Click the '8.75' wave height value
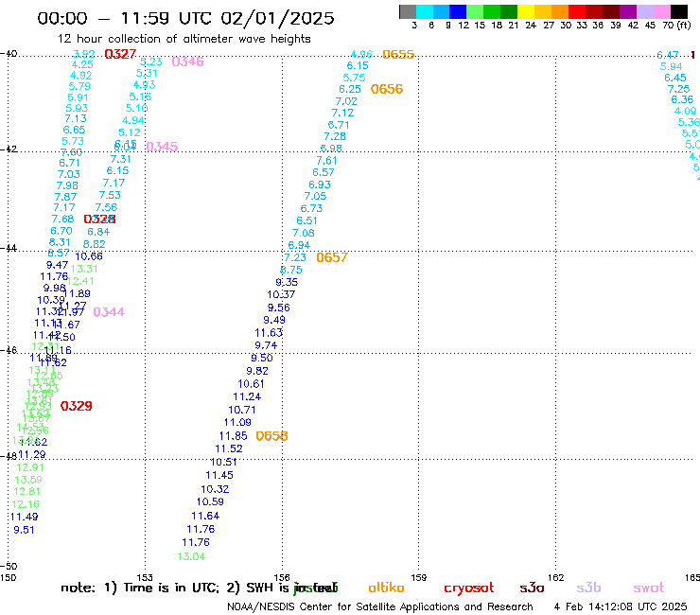700x615 pixels. 290,270
